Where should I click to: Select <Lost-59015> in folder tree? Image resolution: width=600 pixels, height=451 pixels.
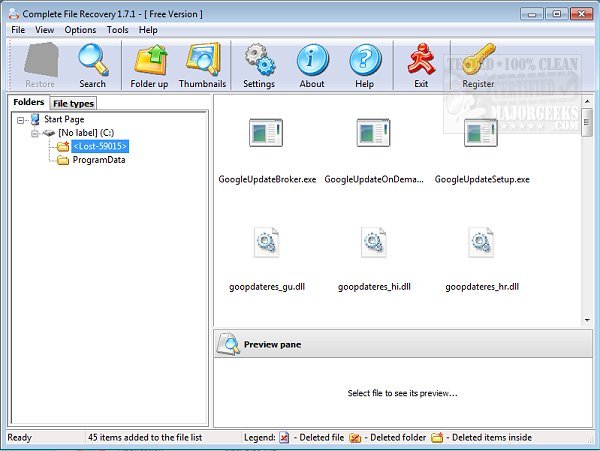(100, 146)
